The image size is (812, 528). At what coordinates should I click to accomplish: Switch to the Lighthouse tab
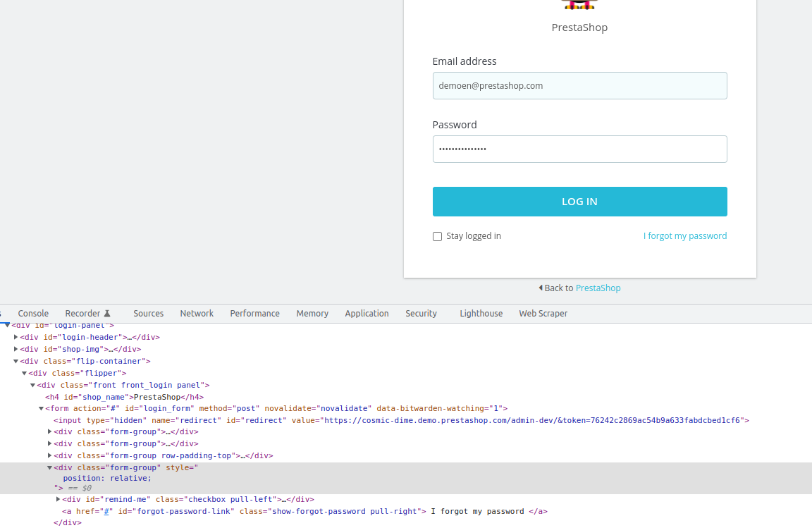point(481,313)
